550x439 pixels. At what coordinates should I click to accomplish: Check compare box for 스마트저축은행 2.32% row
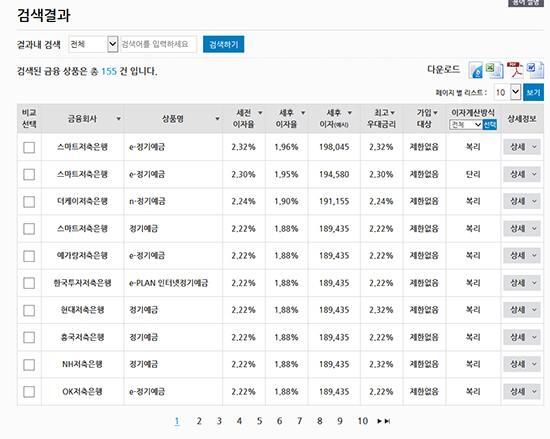[x=29, y=147]
